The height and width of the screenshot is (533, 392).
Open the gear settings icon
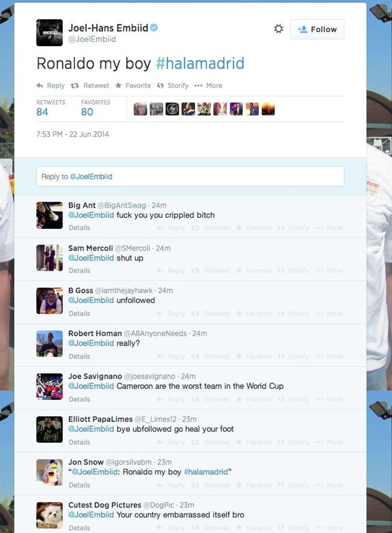278,29
